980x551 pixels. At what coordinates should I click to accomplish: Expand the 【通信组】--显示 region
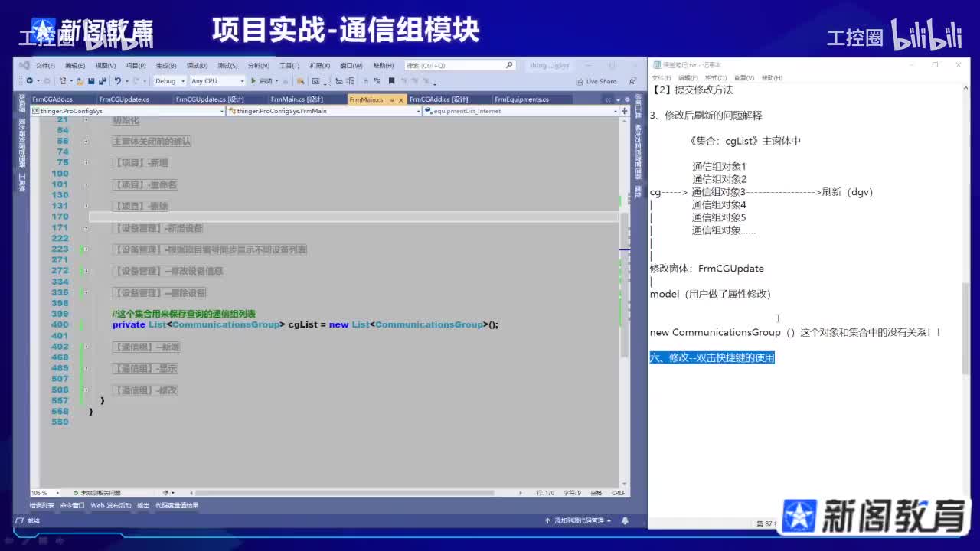pos(86,368)
